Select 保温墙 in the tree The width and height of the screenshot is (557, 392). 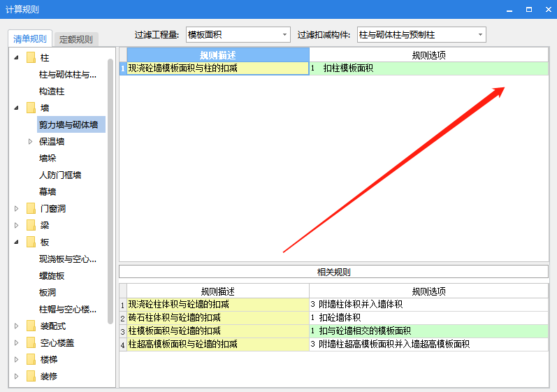point(52,142)
